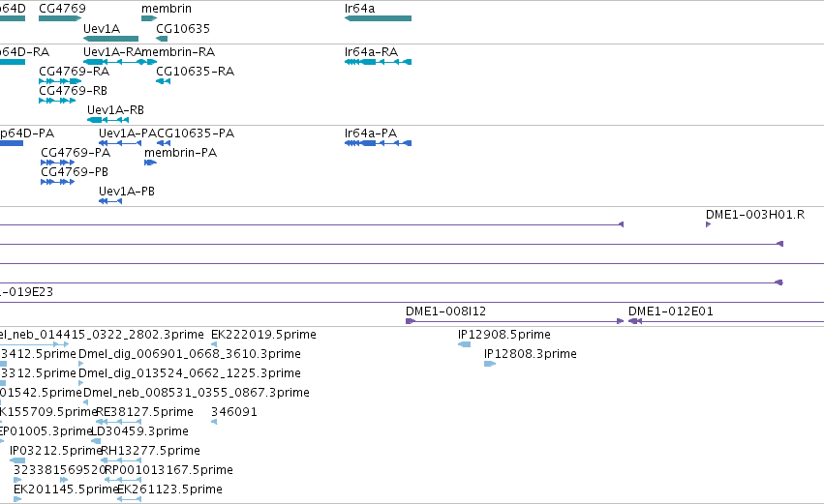824x504 pixels.
Task: Select the CG4769-PA CDS feature
Action: pyautogui.click(x=57, y=163)
